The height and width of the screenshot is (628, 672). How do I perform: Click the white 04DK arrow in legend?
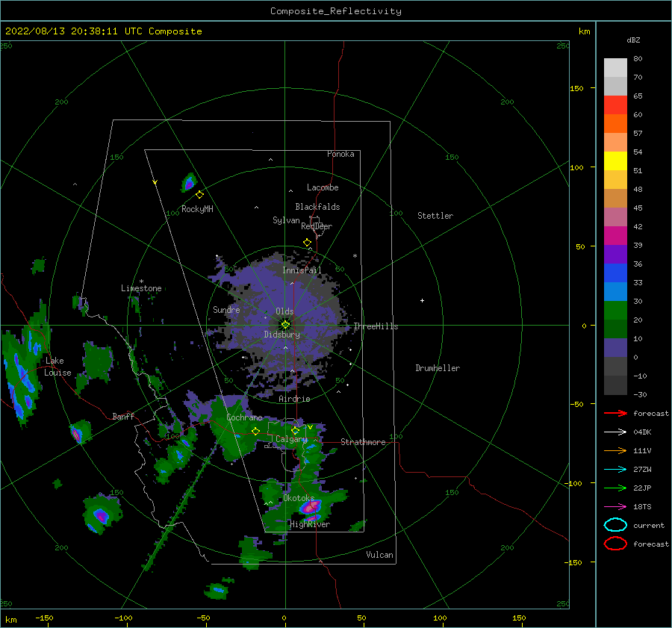(x=615, y=432)
